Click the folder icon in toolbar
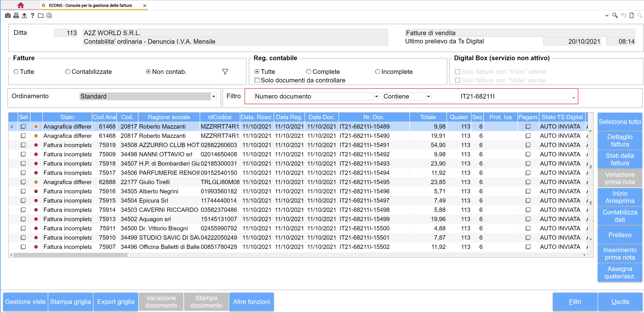 click(41, 15)
